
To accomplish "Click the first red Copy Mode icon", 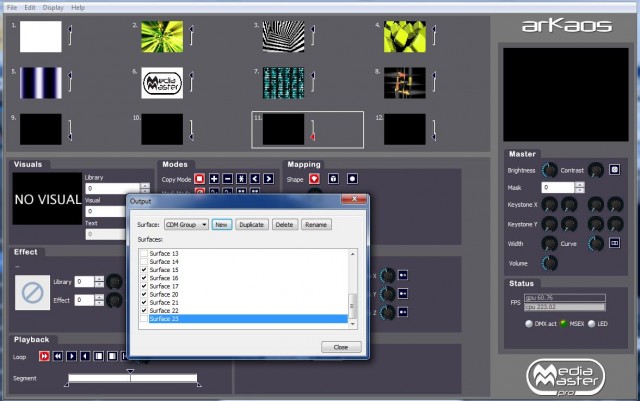I will click(199, 179).
